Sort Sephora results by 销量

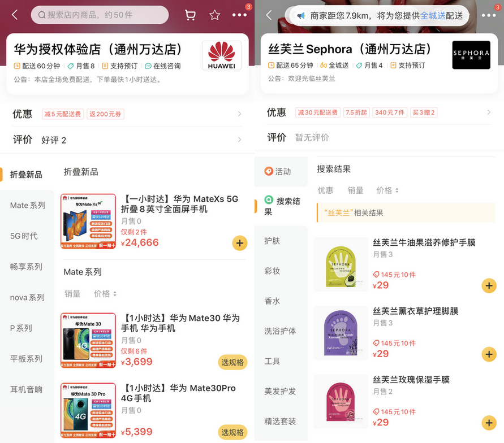click(355, 190)
